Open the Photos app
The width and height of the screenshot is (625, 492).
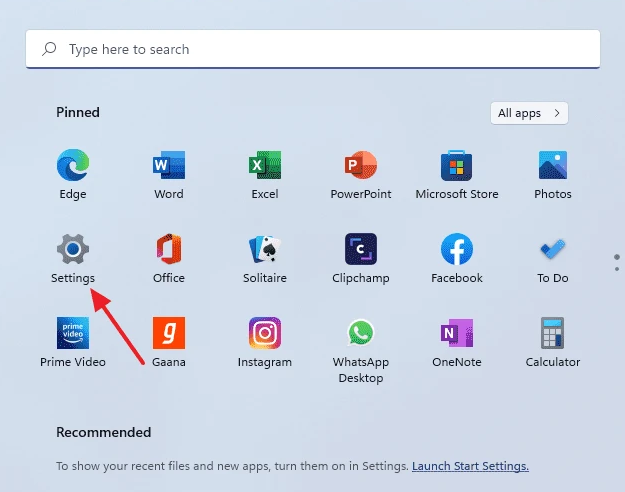553,166
